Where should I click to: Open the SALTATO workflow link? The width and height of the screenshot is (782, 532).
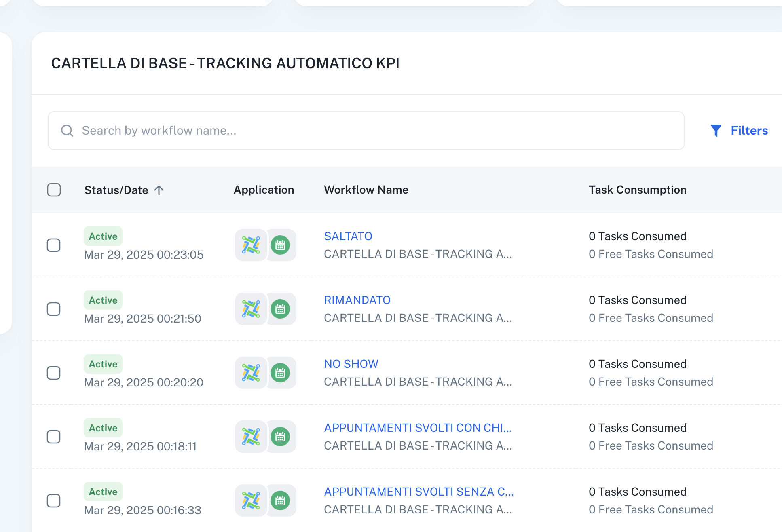[x=348, y=236]
